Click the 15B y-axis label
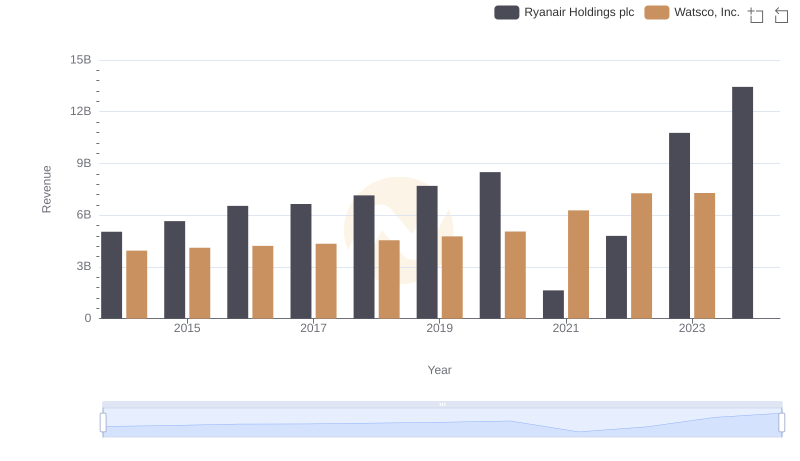The image size is (800, 461). click(x=81, y=60)
